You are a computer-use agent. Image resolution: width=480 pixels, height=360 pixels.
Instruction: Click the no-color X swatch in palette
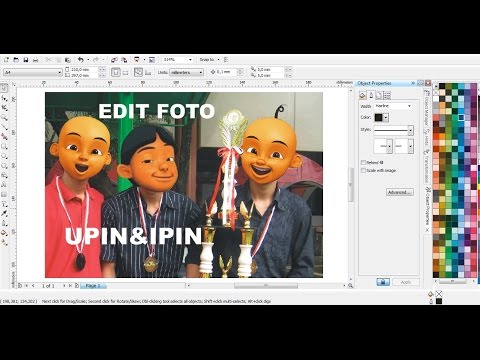(x=436, y=92)
